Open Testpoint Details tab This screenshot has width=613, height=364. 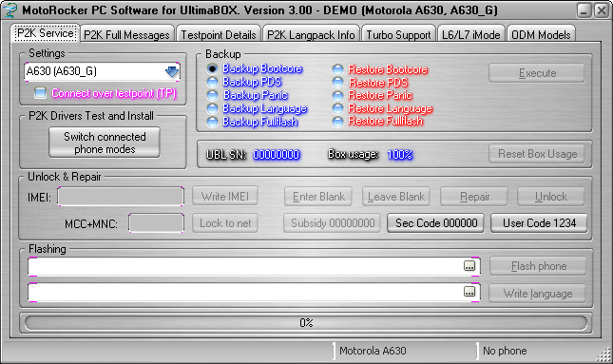[219, 35]
